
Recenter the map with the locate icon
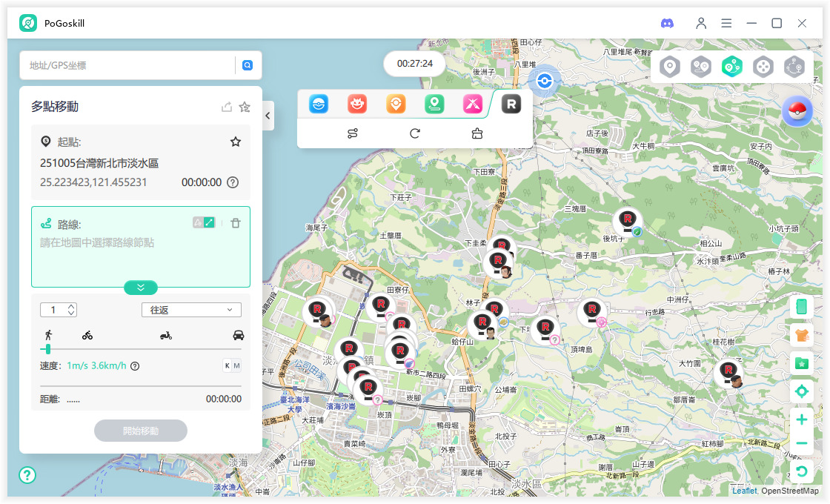click(801, 391)
